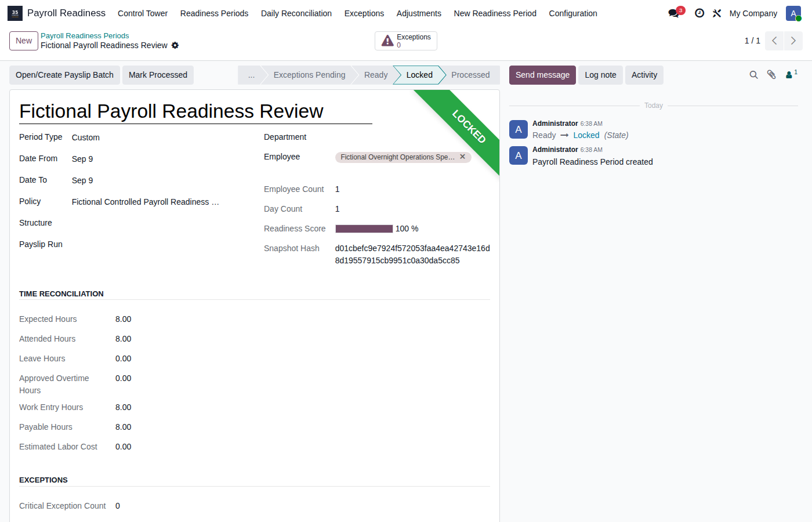Click Leave Hours value 0.00
This screenshot has width=812, height=522.
point(124,358)
